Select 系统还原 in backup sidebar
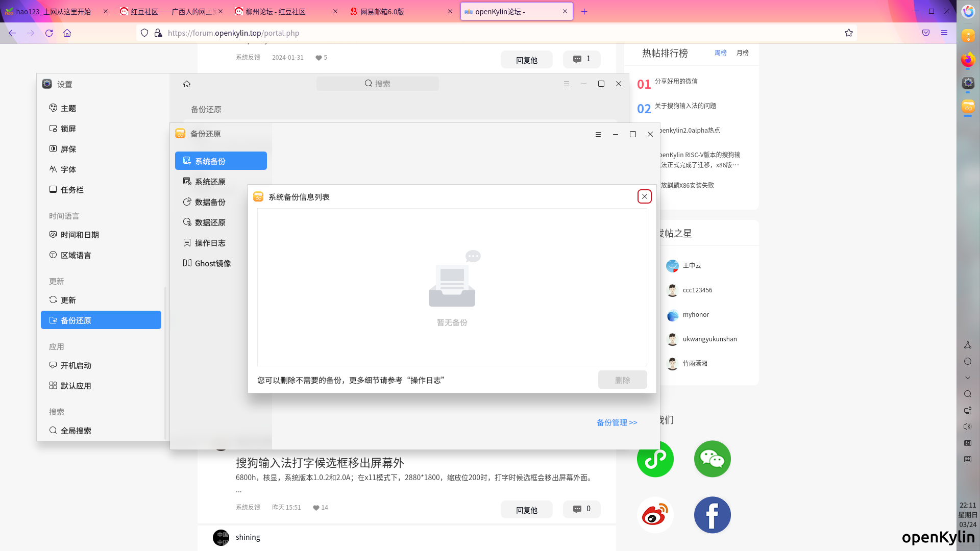 [210, 182]
